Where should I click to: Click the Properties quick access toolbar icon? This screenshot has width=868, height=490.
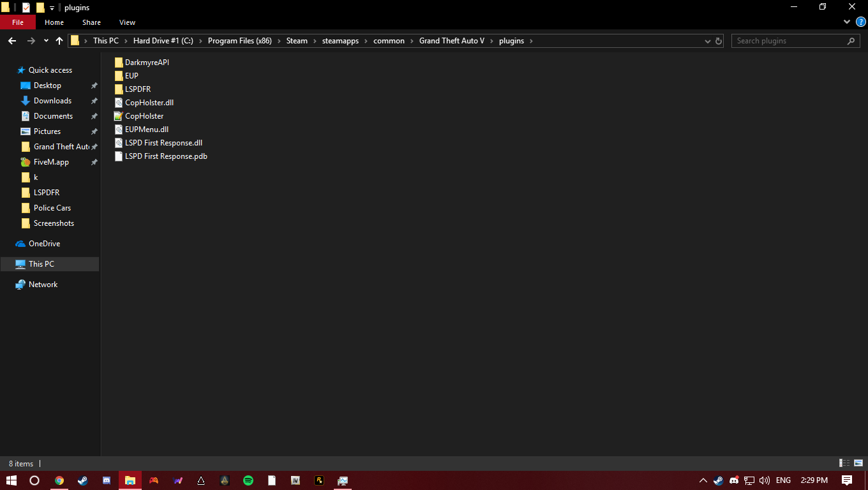(26, 8)
